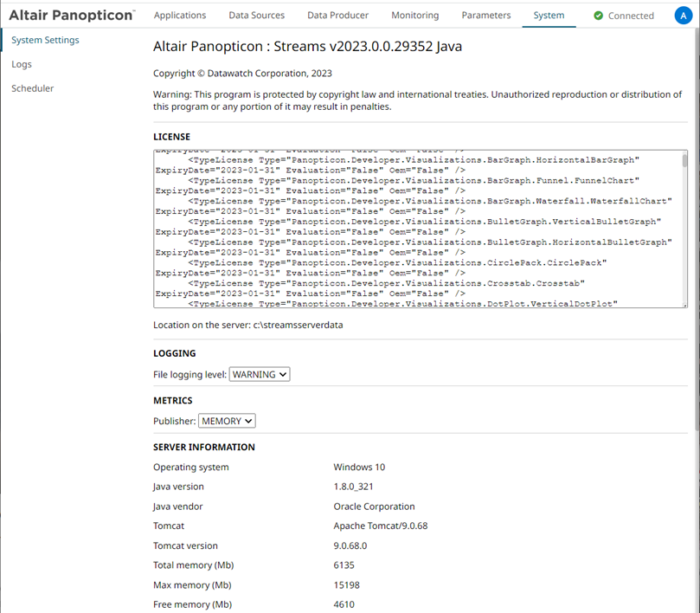Switch to the Applications tab
Screen dimensions: 700x613
coord(180,16)
